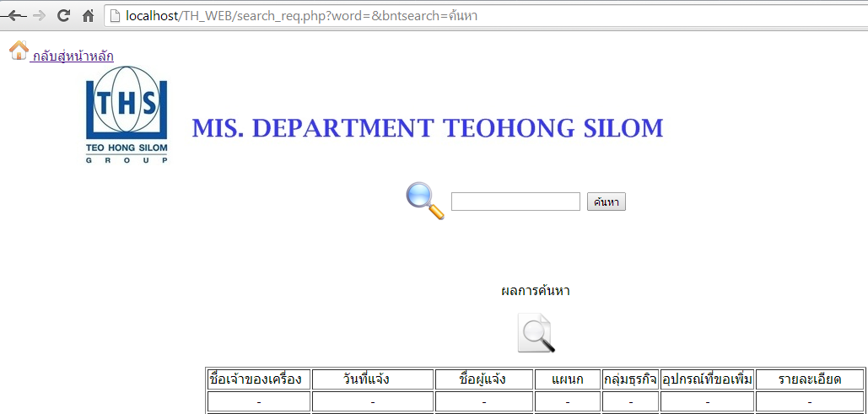Click the แผนก column header
This screenshot has width=868, height=414.
[568, 379]
